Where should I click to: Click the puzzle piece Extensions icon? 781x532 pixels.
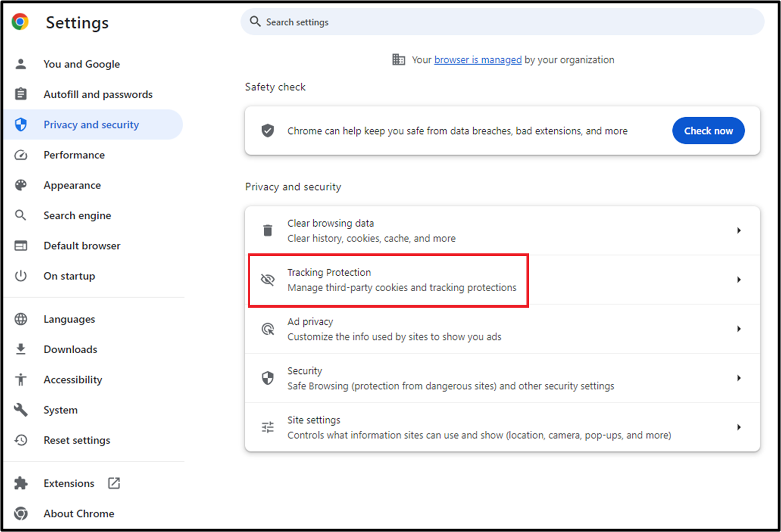[x=20, y=483]
